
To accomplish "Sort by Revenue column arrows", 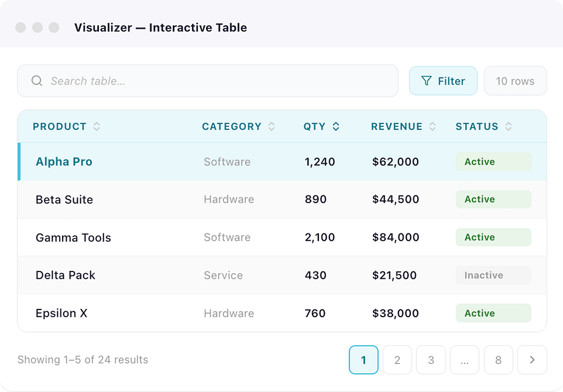I will point(432,126).
